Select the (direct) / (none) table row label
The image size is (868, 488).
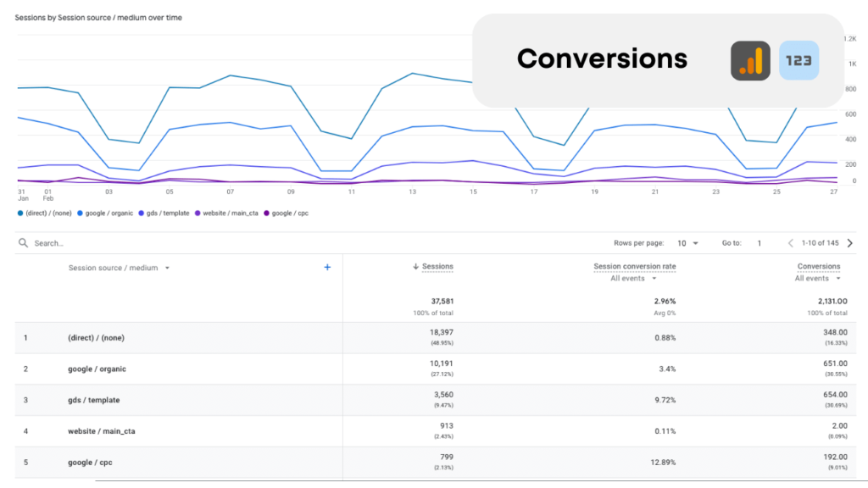[x=97, y=337]
